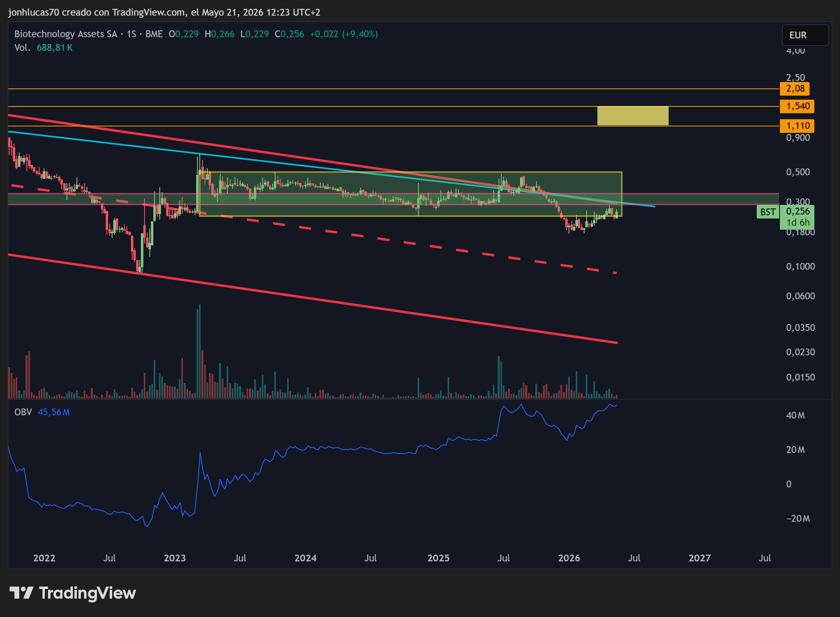Click the BME exchange label

pyautogui.click(x=154, y=34)
